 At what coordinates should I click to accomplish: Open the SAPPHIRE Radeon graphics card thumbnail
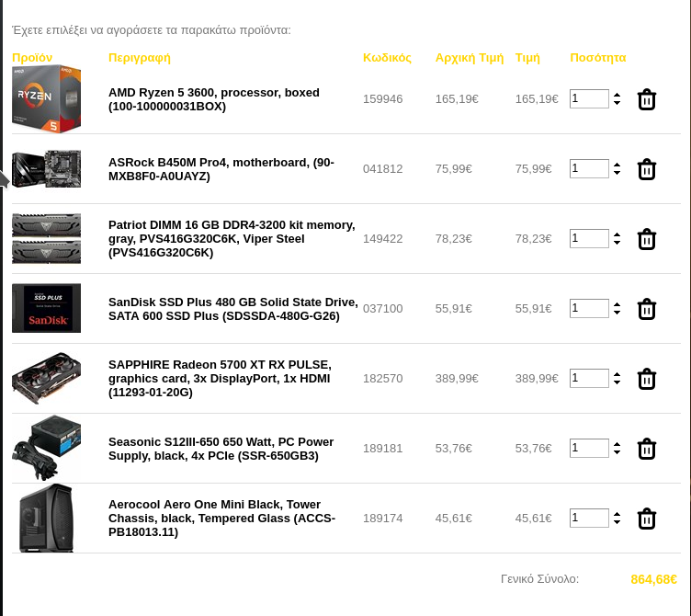[x=46, y=378]
